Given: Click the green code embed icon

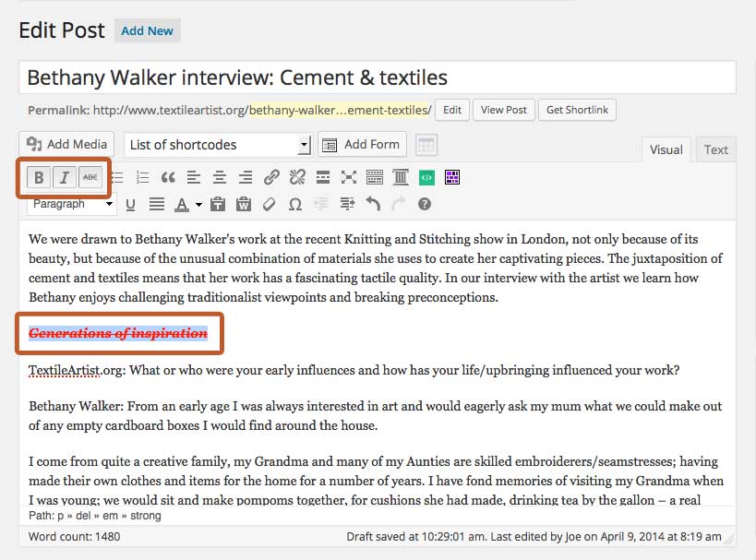Looking at the screenshot, I should (x=426, y=177).
